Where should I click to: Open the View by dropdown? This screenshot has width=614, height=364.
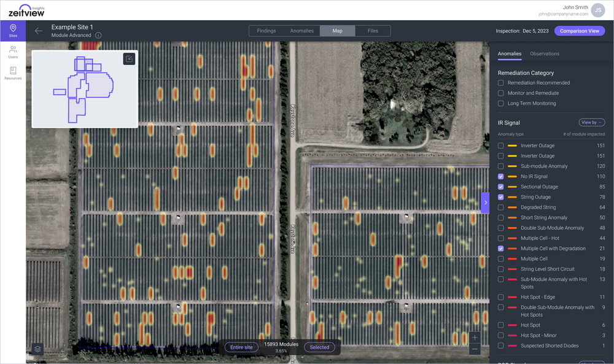591,122
